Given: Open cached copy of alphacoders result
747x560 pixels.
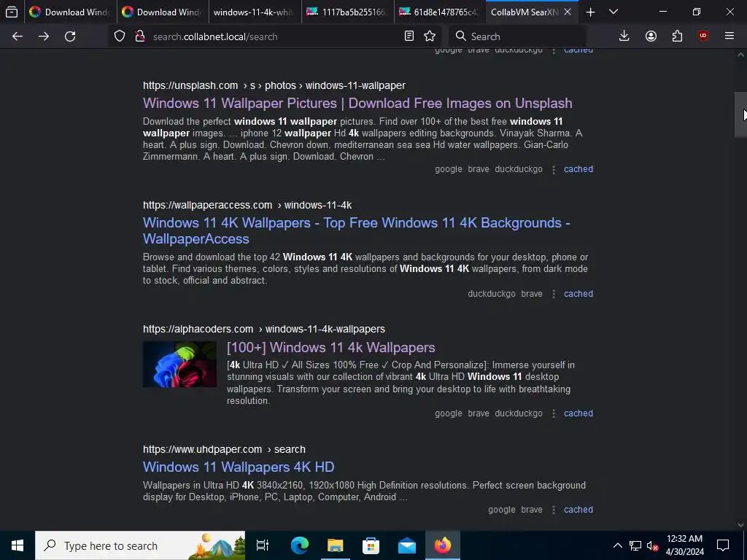Looking at the screenshot, I should click(578, 413).
